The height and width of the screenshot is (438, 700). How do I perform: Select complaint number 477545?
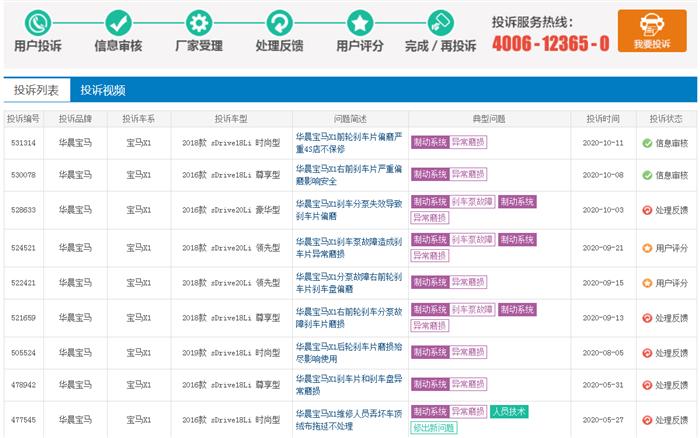click(x=23, y=420)
